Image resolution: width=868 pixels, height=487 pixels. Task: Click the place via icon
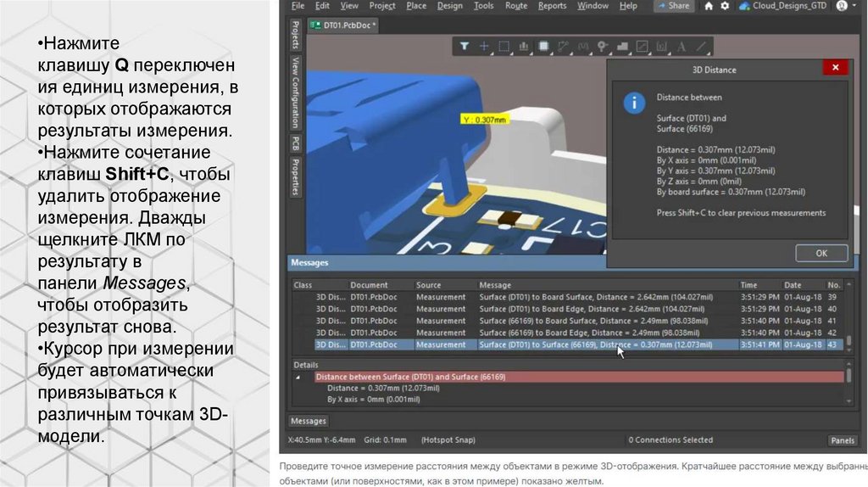coord(603,46)
